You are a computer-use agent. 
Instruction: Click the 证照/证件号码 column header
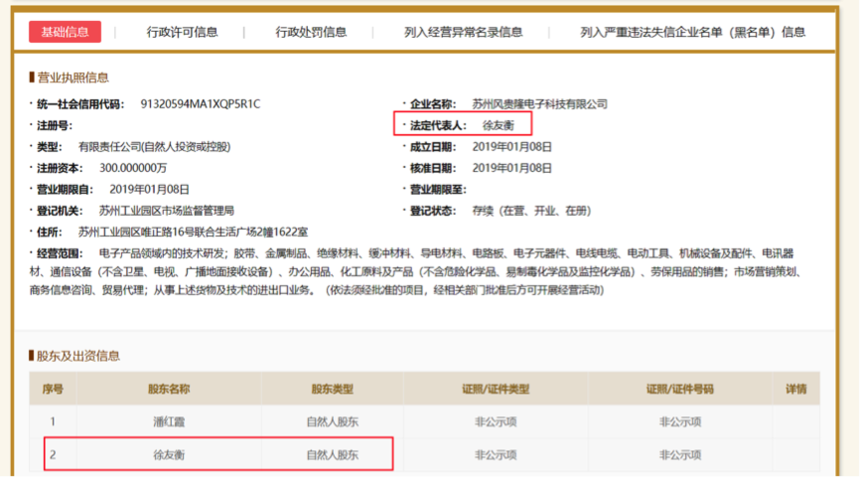680,389
